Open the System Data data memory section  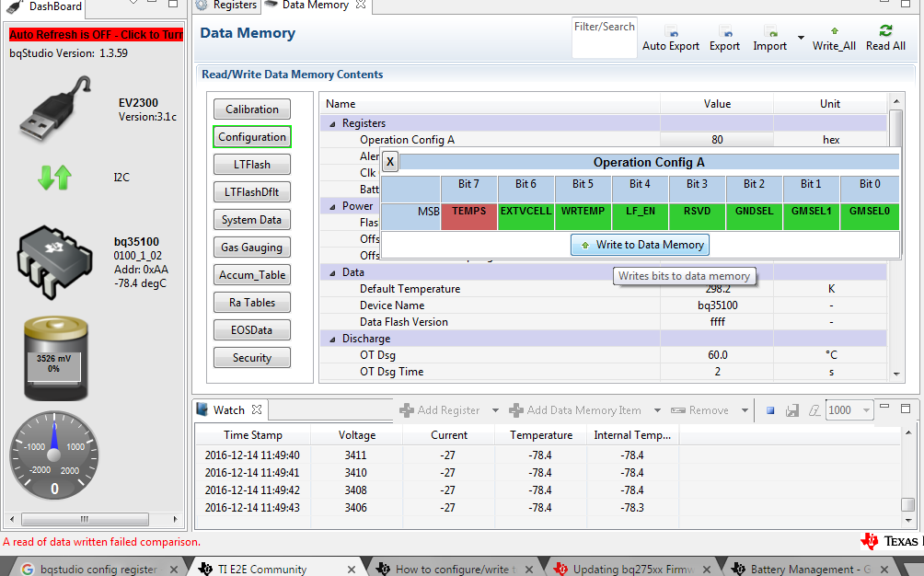[251, 220]
